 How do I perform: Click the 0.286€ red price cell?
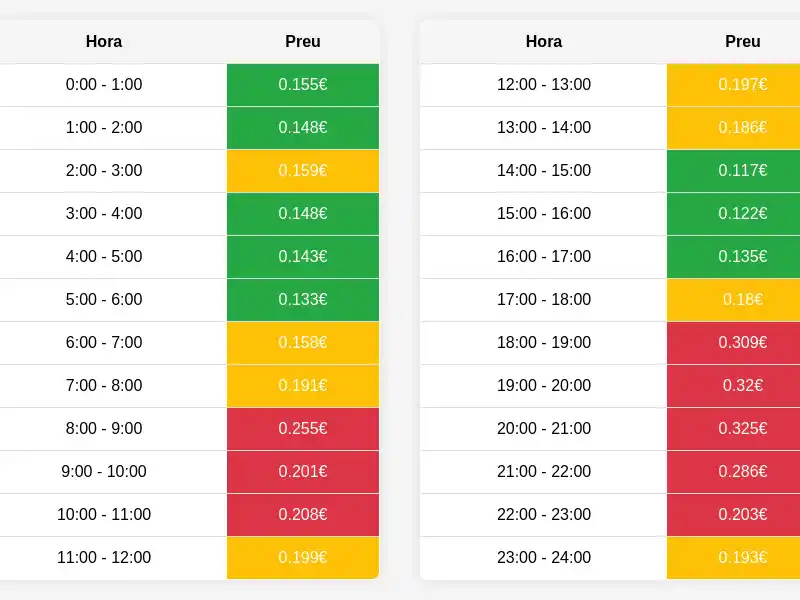(x=743, y=472)
